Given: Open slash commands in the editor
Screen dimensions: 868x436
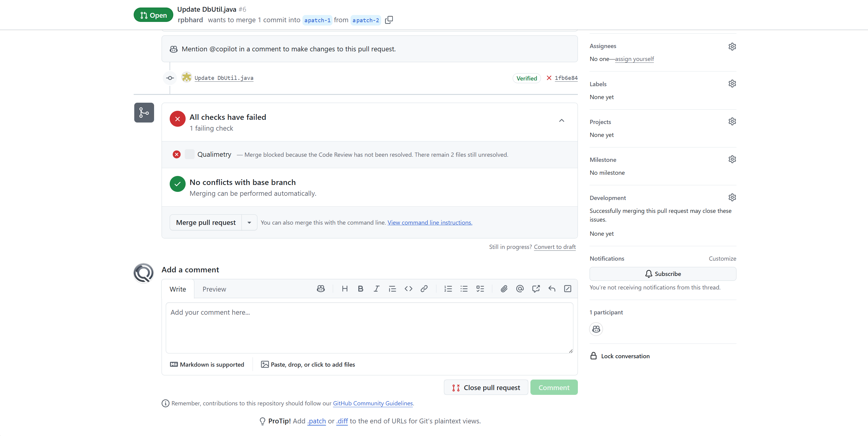Looking at the screenshot, I should (567, 289).
